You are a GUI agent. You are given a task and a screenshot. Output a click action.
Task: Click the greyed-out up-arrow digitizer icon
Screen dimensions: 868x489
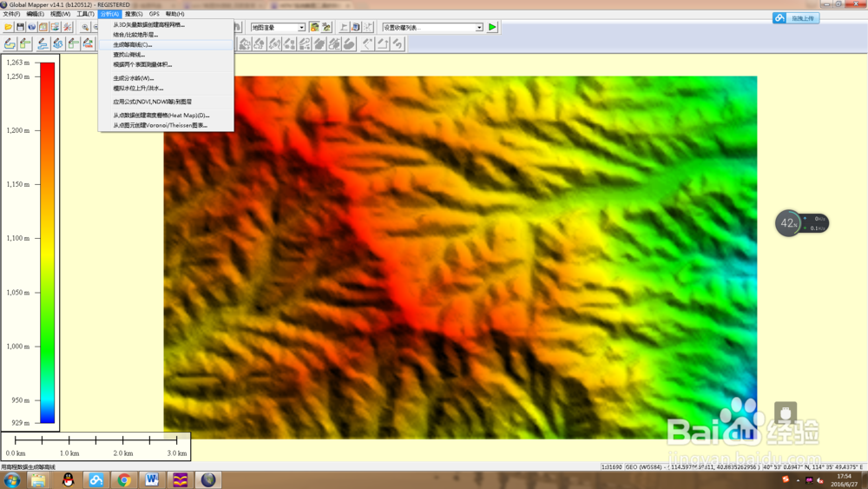point(383,43)
